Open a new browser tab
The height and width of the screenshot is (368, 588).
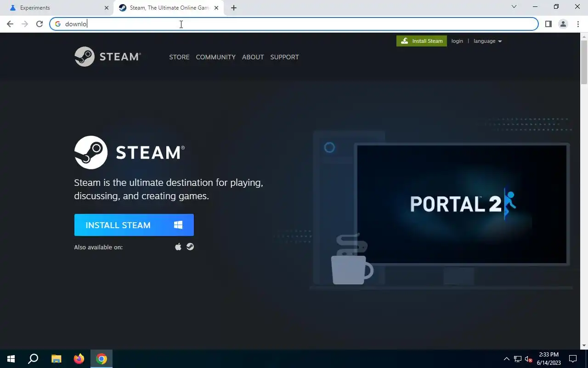click(x=234, y=8)
